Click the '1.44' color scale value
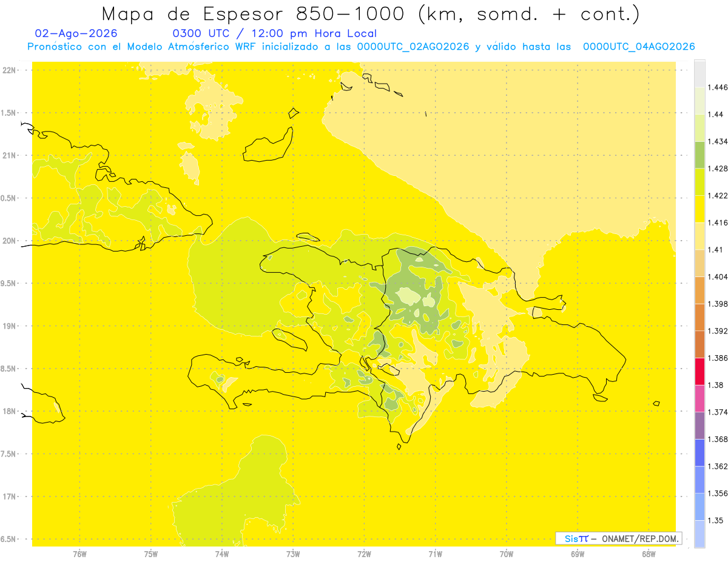The height and width of the screenshot is (562, 728). click(x=715, y=115)
